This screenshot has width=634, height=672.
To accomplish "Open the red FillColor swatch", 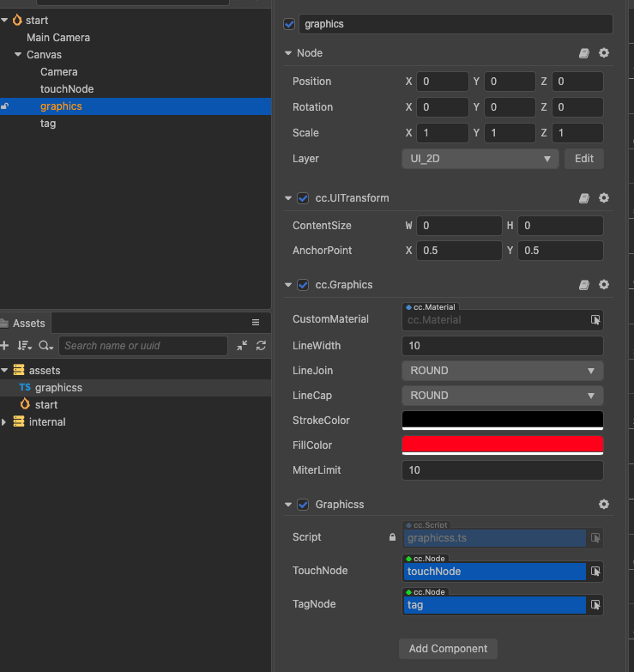I will click(502, 445).
